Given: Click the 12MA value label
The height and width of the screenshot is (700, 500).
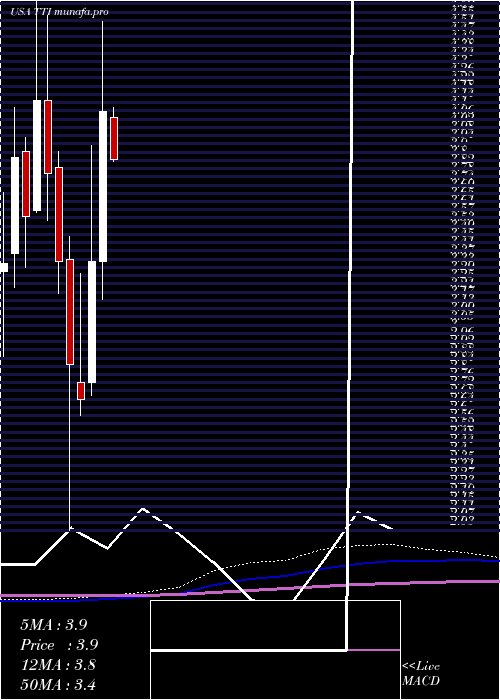Looking at the screenshot, I should tap(58, 665).
